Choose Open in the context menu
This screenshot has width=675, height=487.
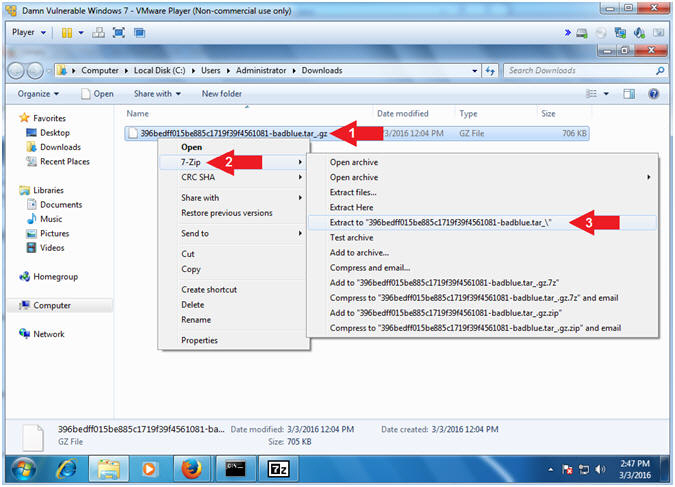click(192, 147)
